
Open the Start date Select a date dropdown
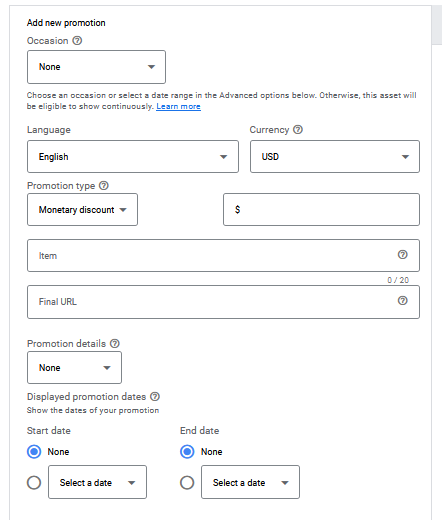[x=97, y=482]
